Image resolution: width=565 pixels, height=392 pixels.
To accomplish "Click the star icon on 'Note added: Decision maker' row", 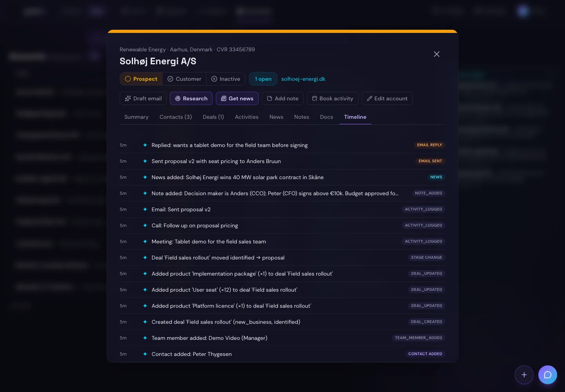I will coord(145,193).
